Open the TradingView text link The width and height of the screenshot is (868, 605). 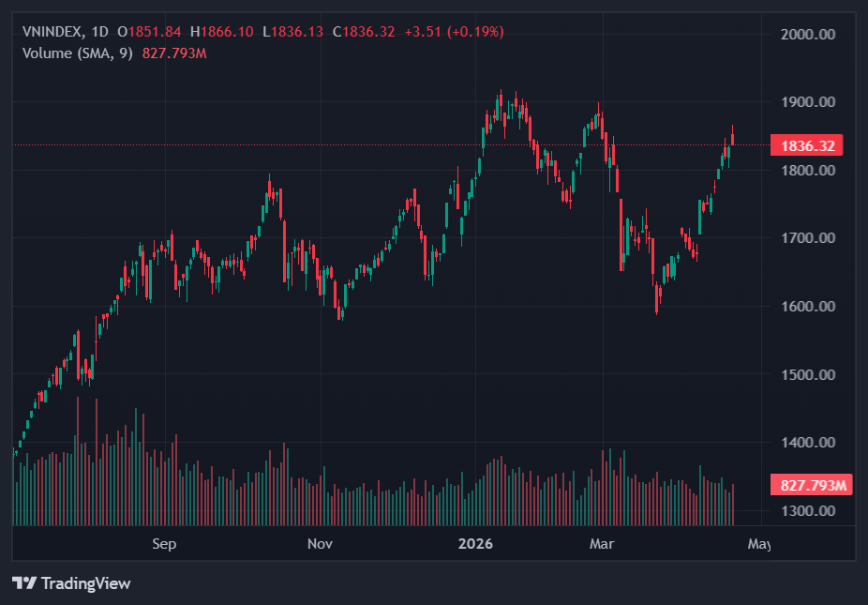click(x=86, y=583)
